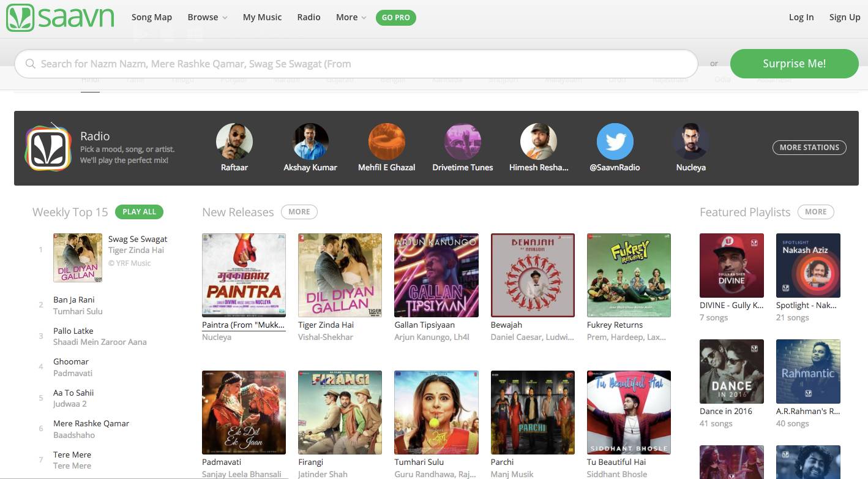This screenshot has height=479, width=868.
Task: Focus the song search field
Action: point(356,64)
